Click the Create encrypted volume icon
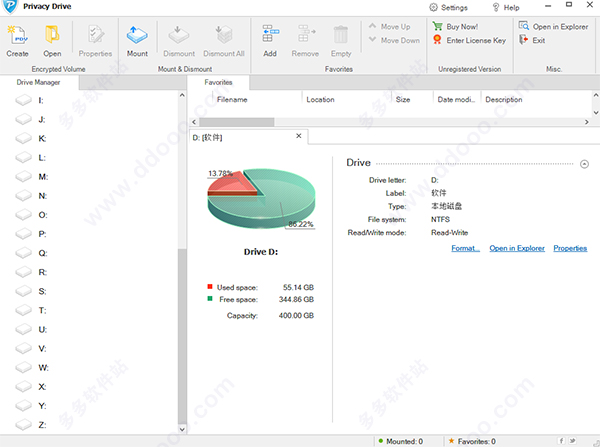The image size is (600, 447). pos(17,35)
